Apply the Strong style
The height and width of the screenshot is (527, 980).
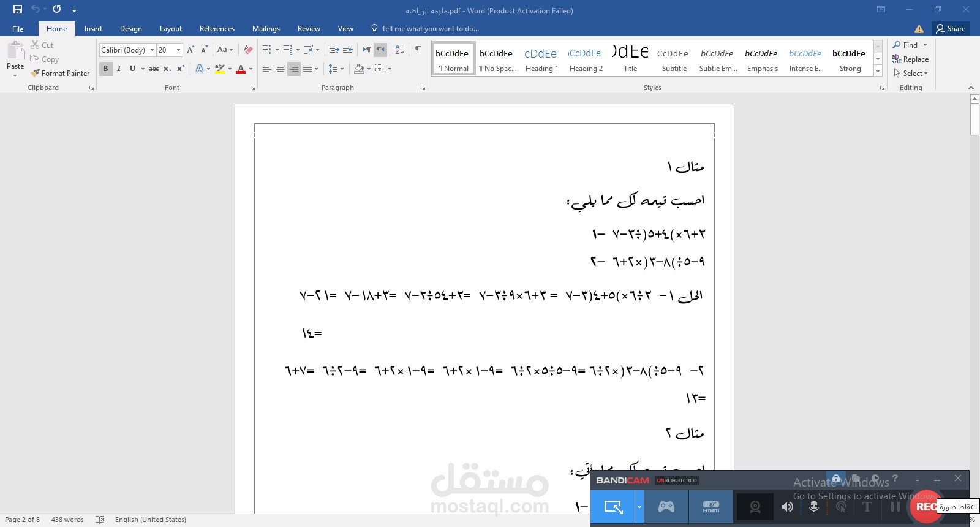click(x=850, y=59)
